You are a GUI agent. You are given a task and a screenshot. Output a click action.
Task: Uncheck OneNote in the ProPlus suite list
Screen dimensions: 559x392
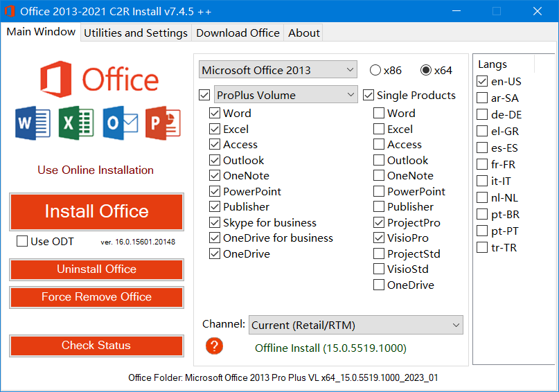pyautogui.click(x=215, y=176)
